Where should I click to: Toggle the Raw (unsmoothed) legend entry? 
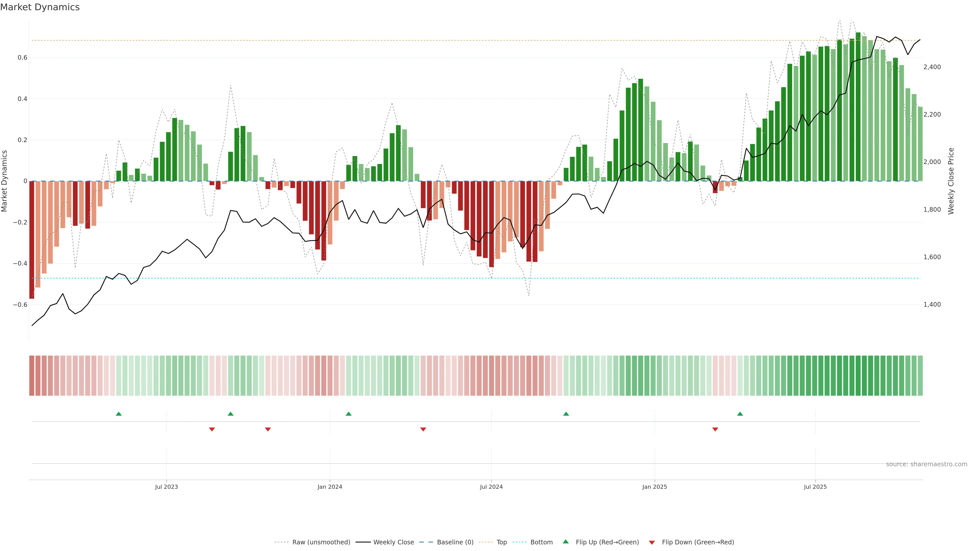(x=321, y=542)
